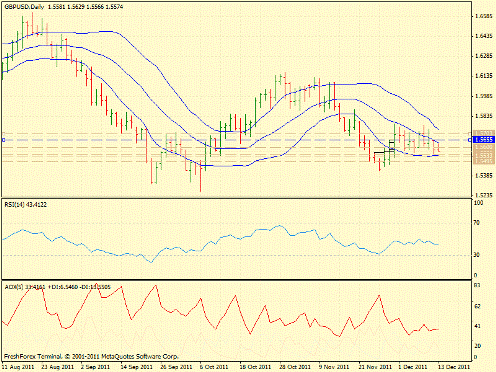
Task: Click the 1.5385 price axis value
Action: pos(484,176)
